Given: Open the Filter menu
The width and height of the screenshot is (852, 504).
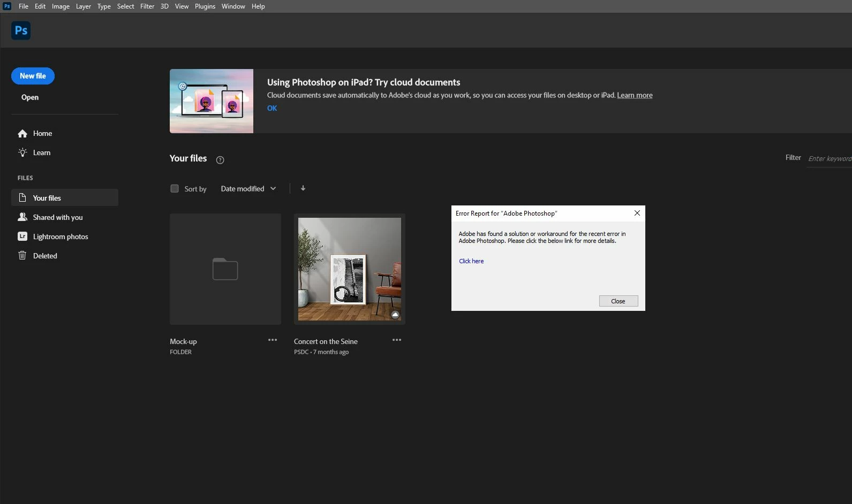Looking at the screenshot, I should (147, 6).
